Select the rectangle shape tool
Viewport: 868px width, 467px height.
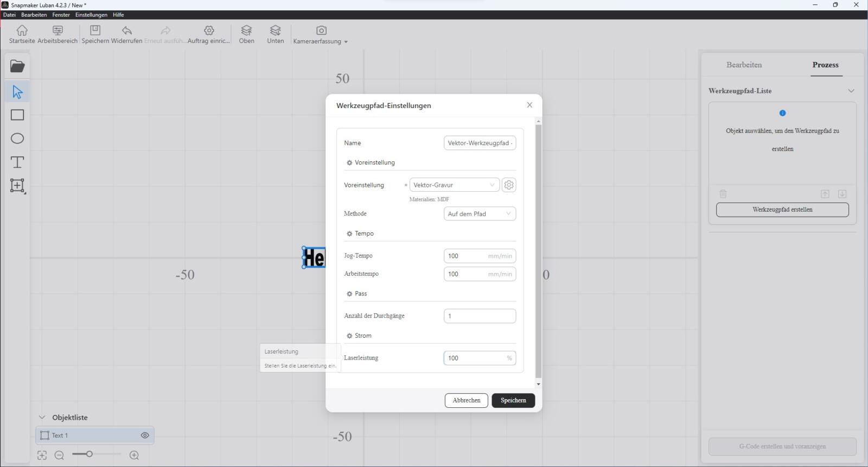(x=17, y=115)
